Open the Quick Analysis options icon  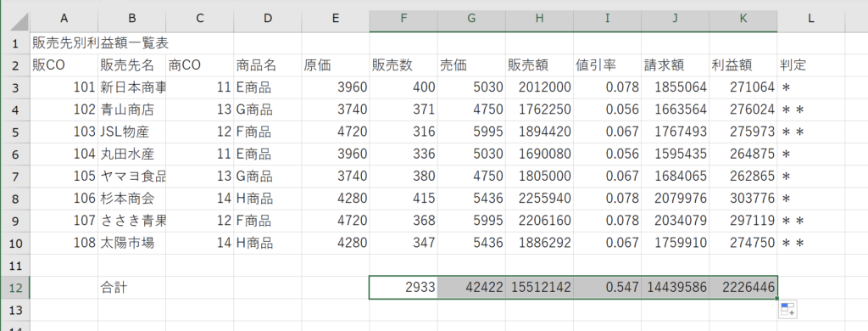pos(787,310)
